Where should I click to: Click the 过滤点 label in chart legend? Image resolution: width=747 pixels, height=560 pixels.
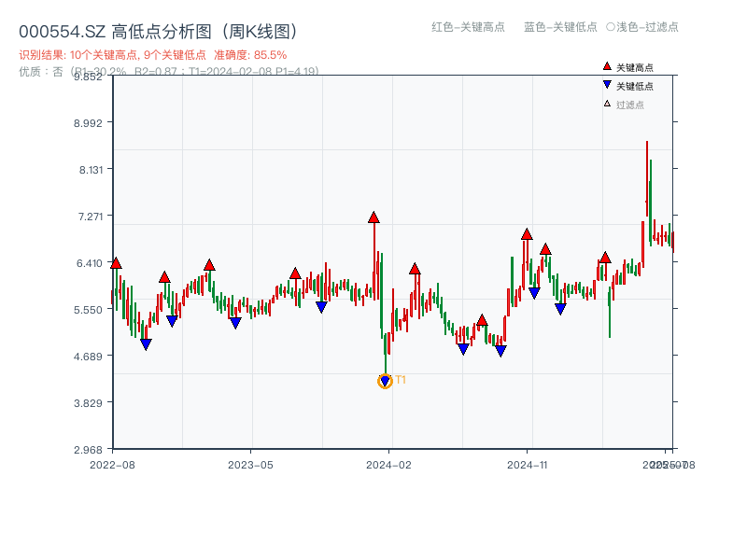pyautogui.click(x=629, y=105)
